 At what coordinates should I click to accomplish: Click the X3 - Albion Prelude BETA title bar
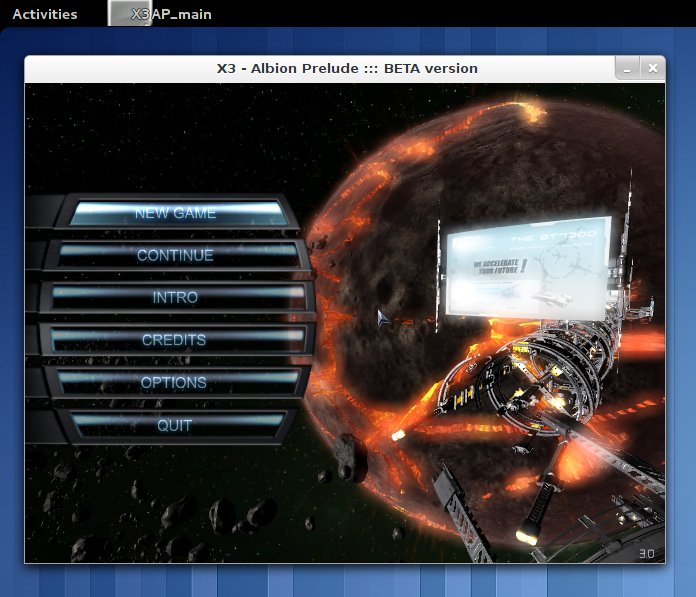tap(345, 69)
